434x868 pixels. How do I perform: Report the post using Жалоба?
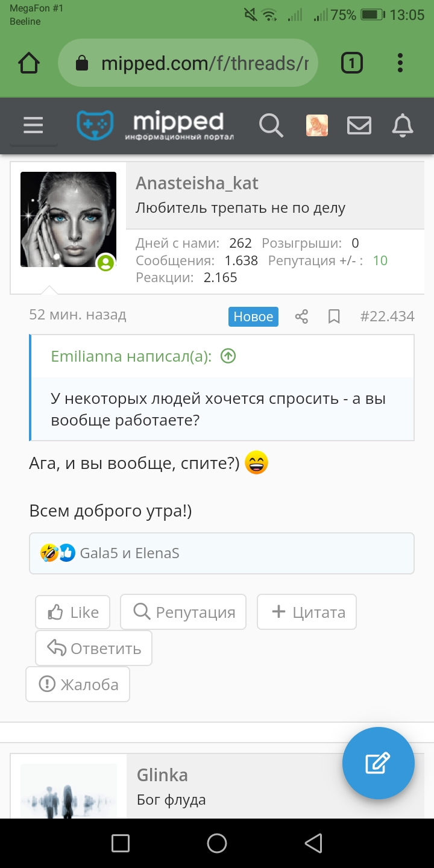click(78, 684)
